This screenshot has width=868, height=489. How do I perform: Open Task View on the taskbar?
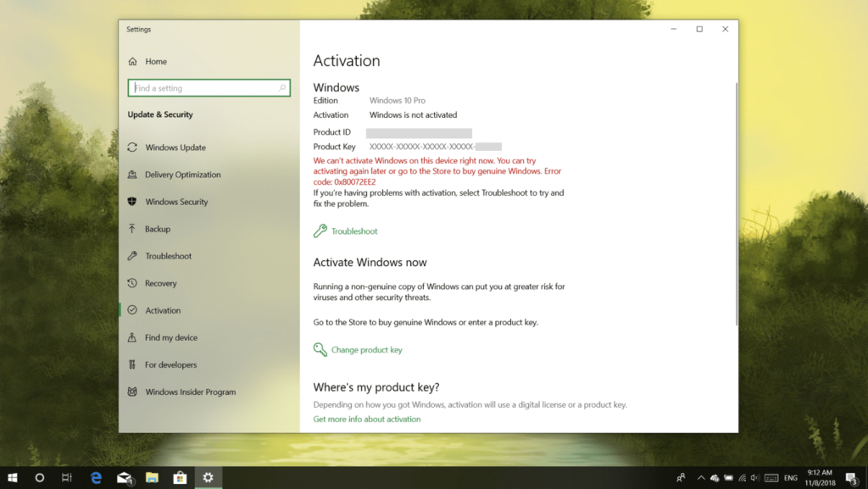tap(66, 477)
